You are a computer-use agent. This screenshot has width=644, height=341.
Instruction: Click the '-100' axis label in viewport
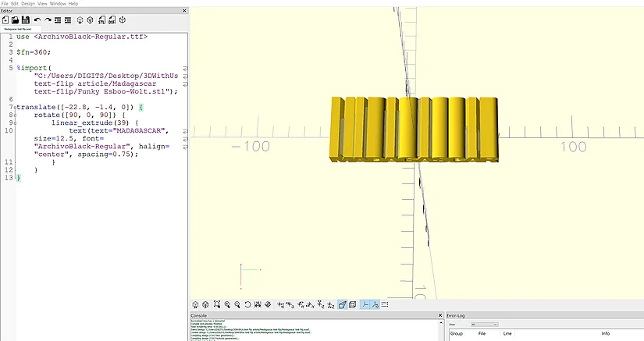[251, 147]
